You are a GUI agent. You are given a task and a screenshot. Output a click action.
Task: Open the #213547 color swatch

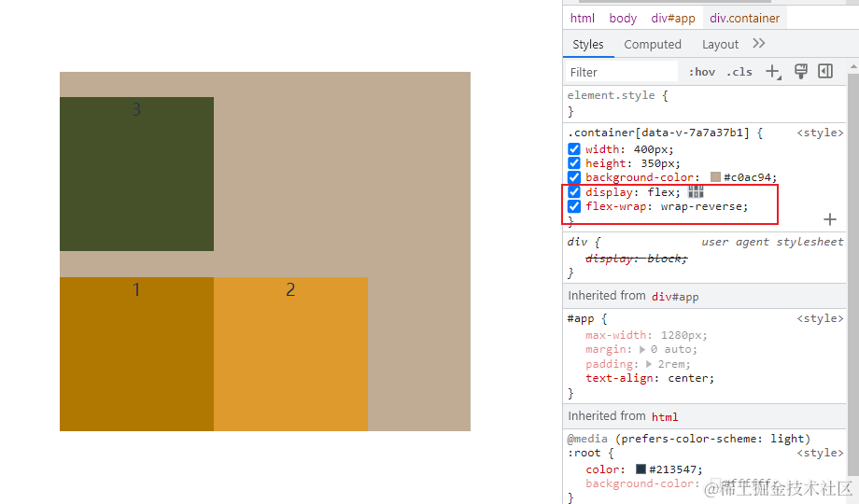tap(641, 469)
